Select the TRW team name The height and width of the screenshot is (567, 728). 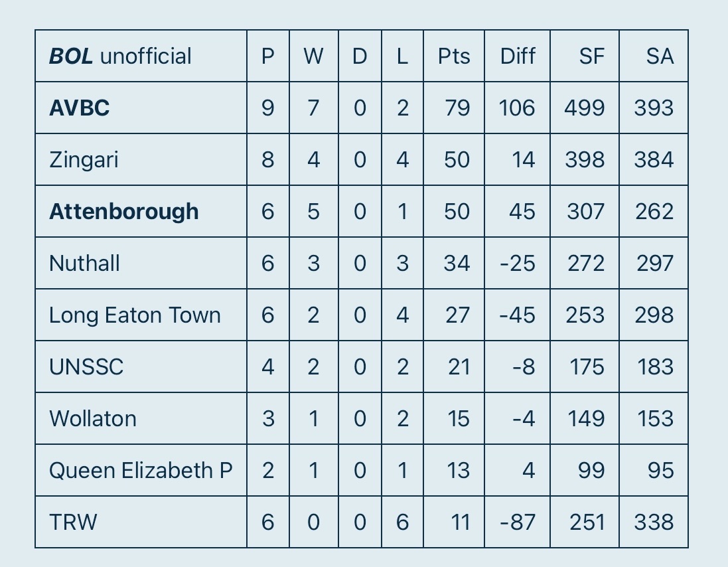tap(74, 523)
